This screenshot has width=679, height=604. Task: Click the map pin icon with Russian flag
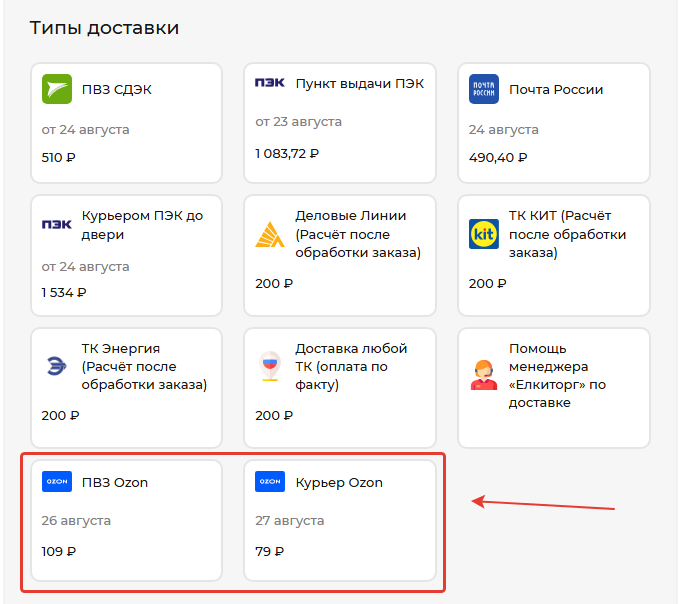270,366
